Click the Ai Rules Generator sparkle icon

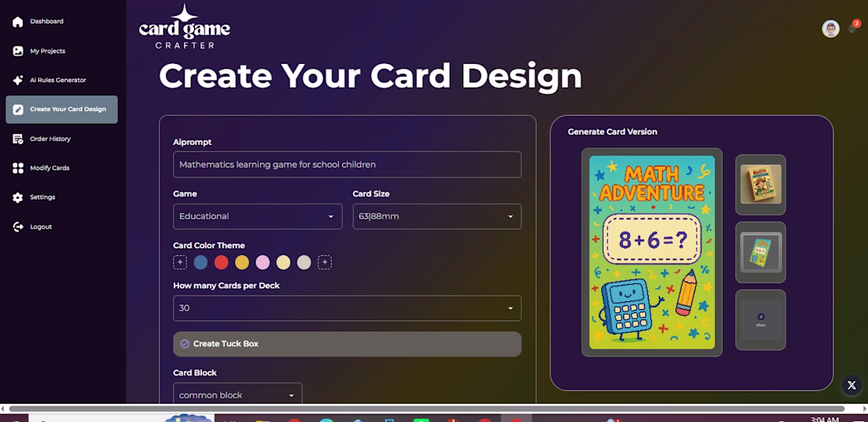pos(17,80)
